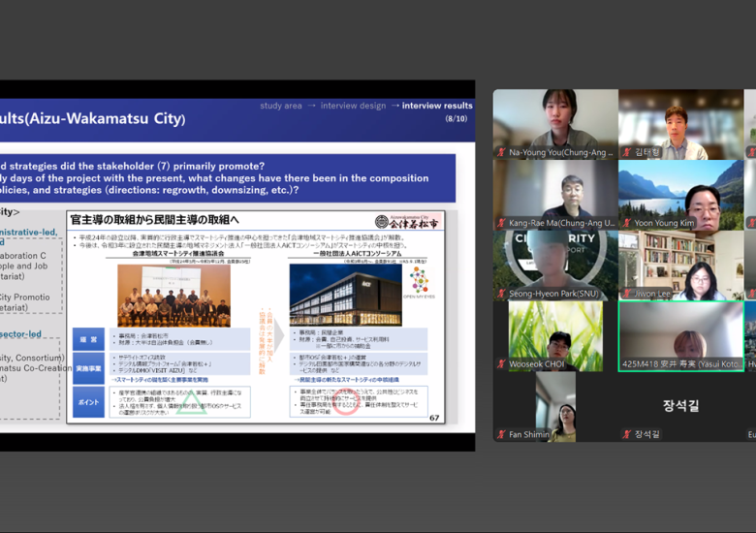The image size is (756, 533).
Task: Click the AiCT building night photo
Action: click(x=346, y=295)
